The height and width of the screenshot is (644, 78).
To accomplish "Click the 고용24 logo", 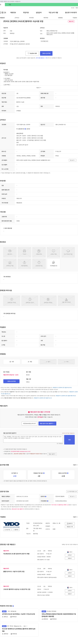I will 3,12.
